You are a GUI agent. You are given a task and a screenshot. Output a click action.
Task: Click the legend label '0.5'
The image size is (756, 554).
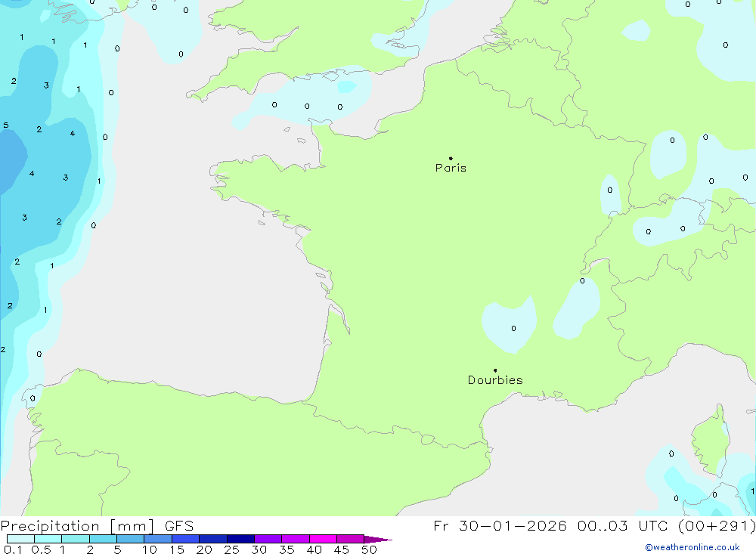41,549
